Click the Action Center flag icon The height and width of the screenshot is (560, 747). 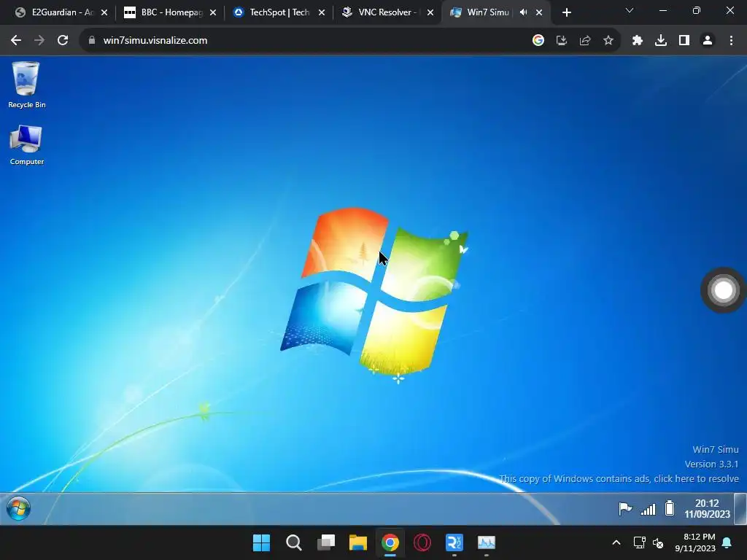pyautogui.click(x=625, y=508)
